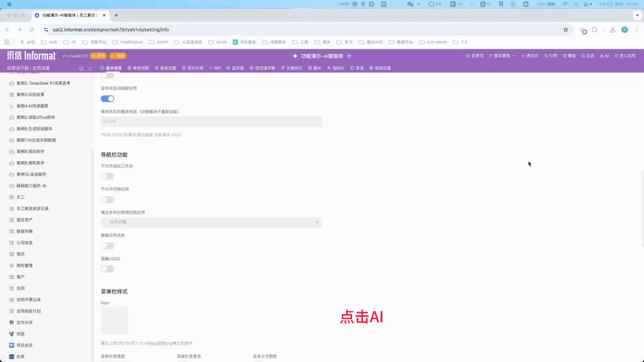Select the 登录设置 tab
The height and width of the screenshot is (362, 644).
click(165, 68)
